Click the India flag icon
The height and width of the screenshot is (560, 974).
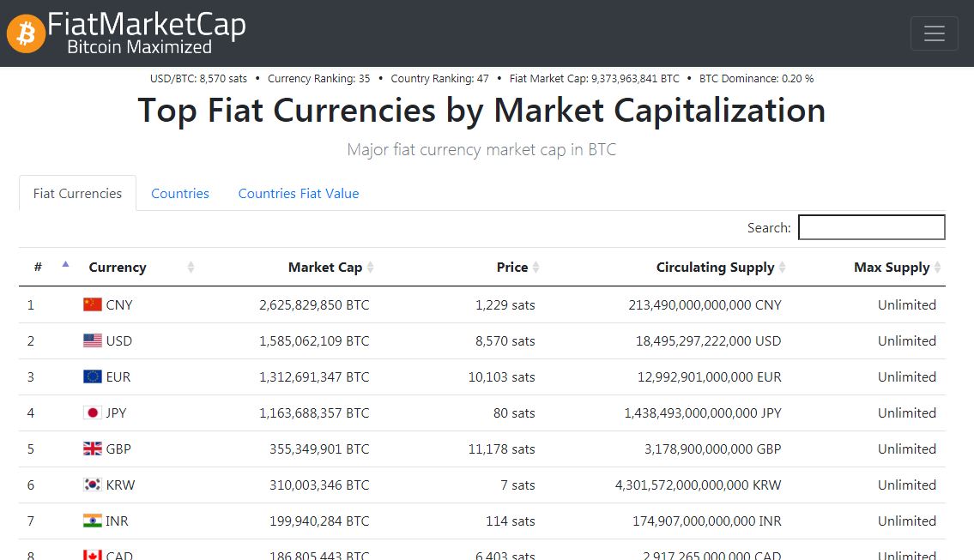click(93, 521)
